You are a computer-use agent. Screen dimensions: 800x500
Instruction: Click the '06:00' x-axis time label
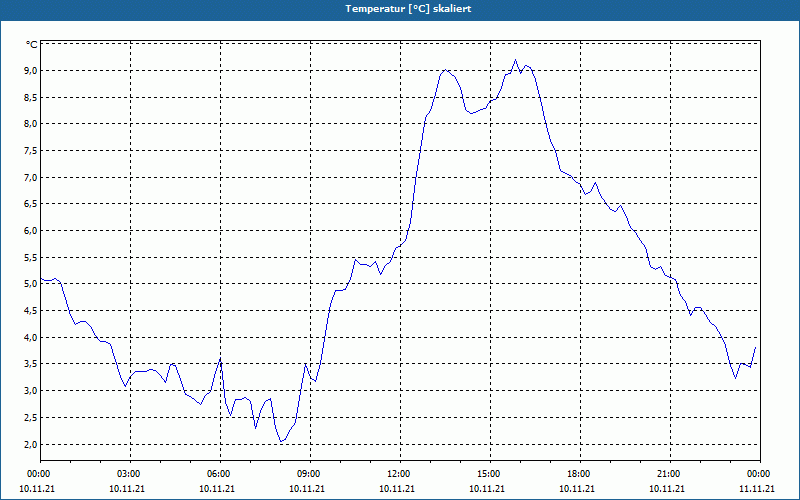pos(218,474)
